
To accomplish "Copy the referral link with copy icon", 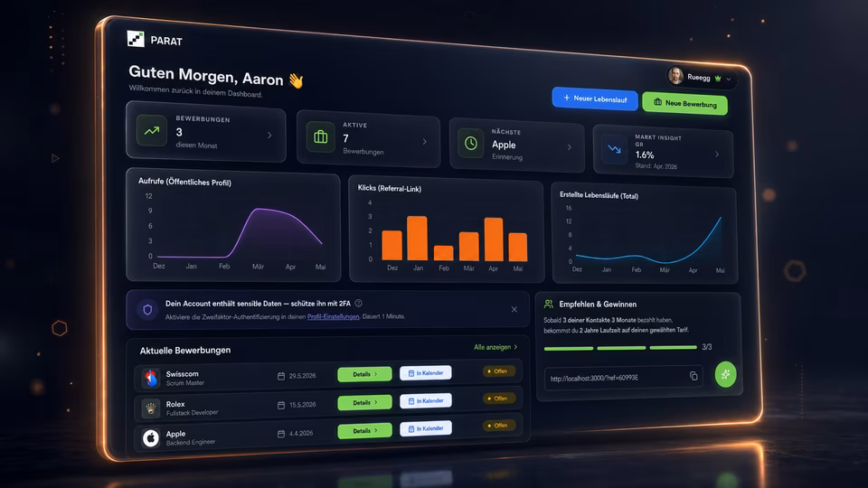I will [693, 376].
